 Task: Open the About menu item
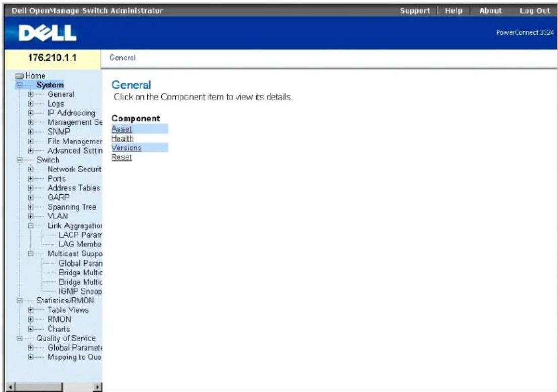point(490,11)
